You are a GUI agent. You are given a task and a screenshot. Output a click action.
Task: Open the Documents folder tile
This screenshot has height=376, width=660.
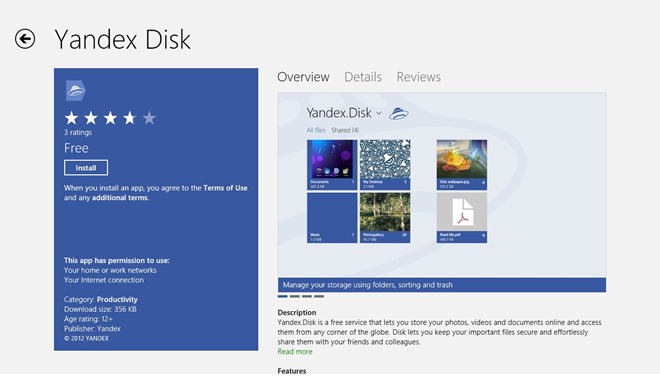click(x=332, y=165)
